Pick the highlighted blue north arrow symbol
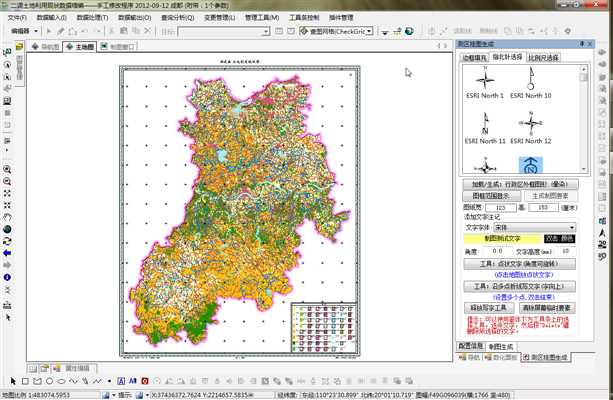Screen dimensions: 613x400 pyautogui.click(x=531, y=165)
